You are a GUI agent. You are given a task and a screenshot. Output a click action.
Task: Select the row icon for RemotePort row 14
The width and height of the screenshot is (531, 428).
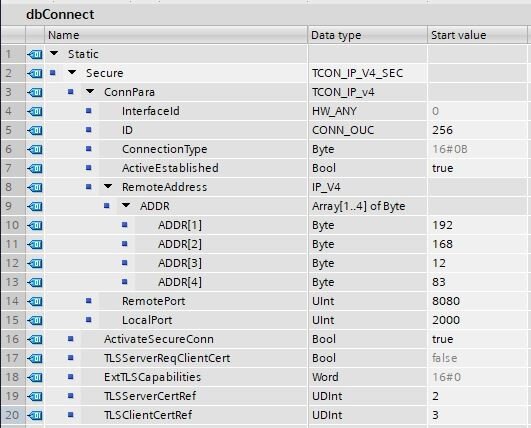tap(35, 301)
